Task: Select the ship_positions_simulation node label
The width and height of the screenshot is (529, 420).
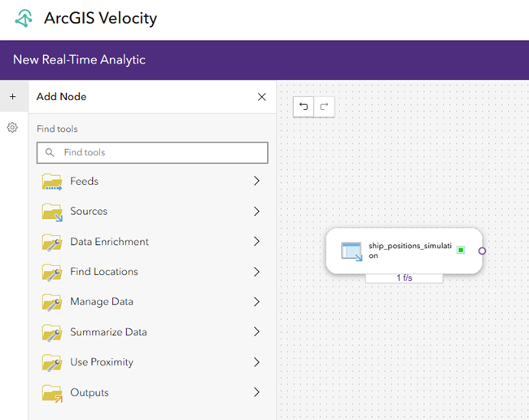Action: 410,251
